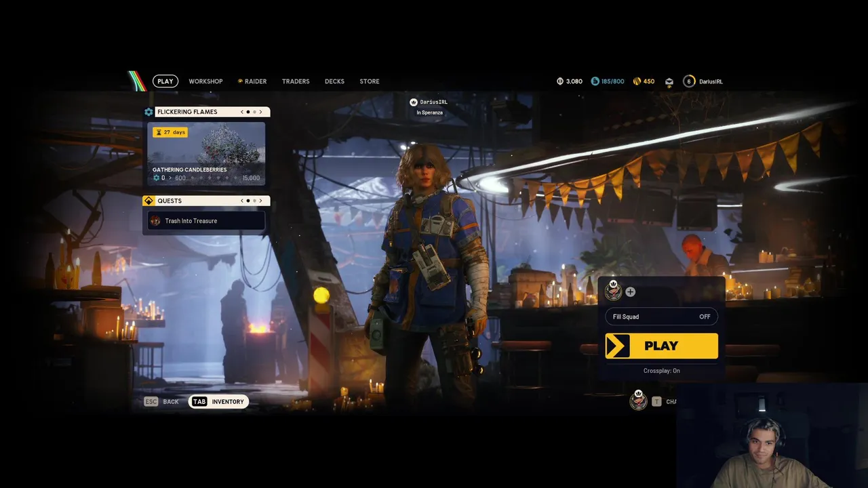Image resolution: width=868 pixels, height=488 pixels.
Task: Select second page dot in Flickering Flames header
Action: point(254,112)
